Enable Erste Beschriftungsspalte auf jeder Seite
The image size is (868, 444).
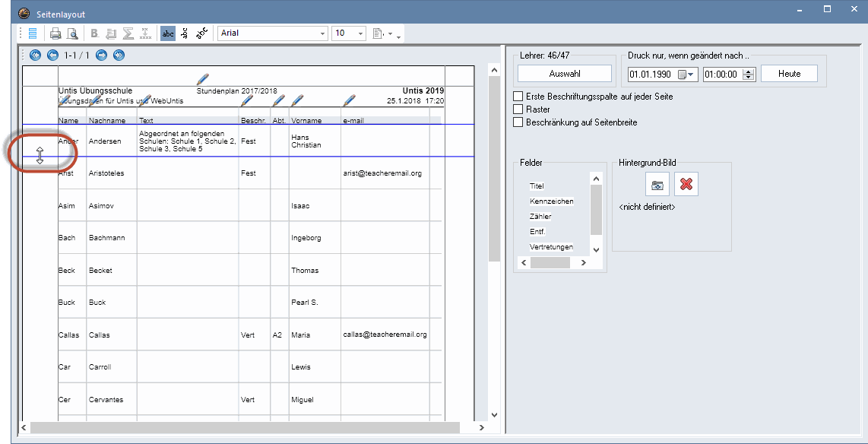pyautogui.click(x=518, y=97)
